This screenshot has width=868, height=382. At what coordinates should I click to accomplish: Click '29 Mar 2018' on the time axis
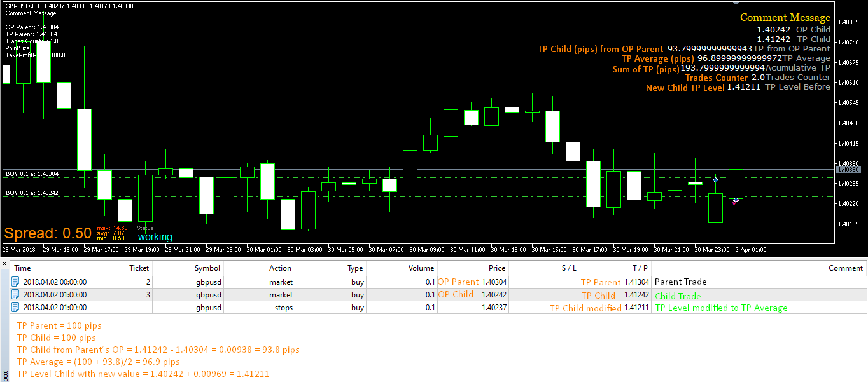tap(19, 249)
